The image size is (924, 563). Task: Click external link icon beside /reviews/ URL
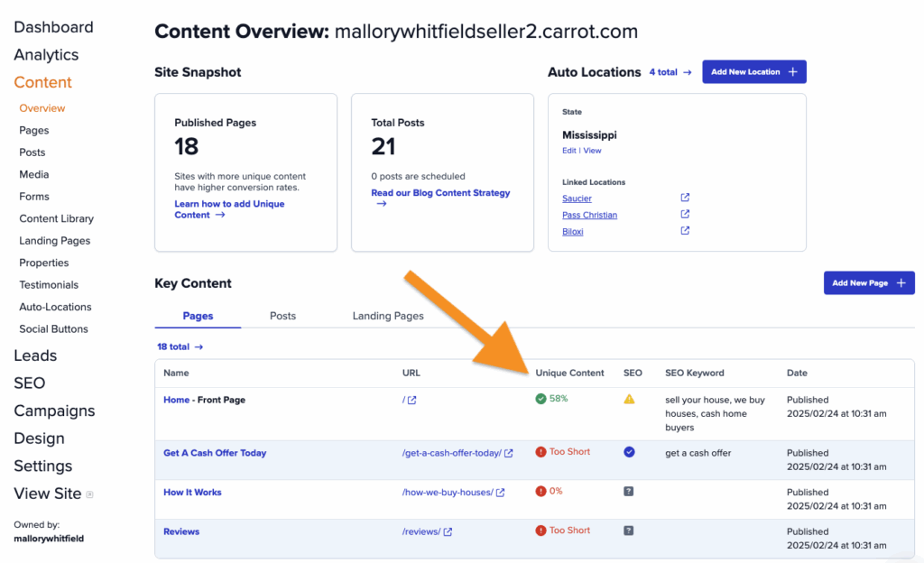pos(448,531)
